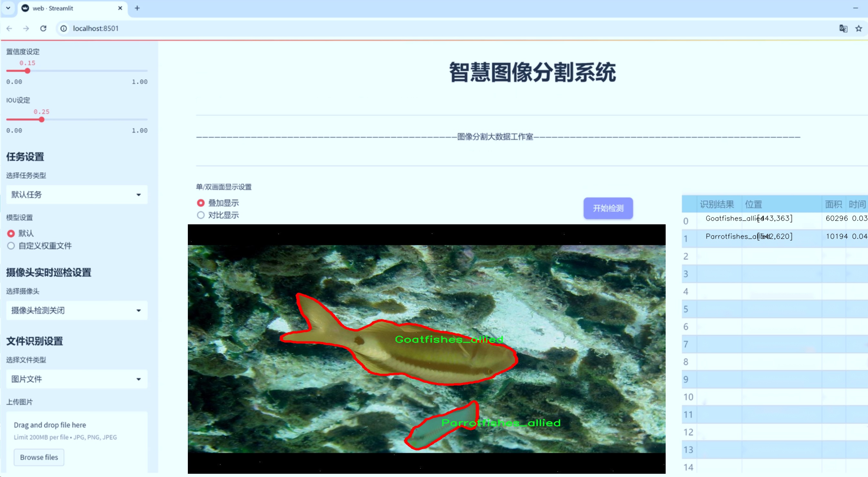The image size is (868, 477).
Task: Close the web · Streamlit tab
Action: pyautogui.click(x=120, y=8)
